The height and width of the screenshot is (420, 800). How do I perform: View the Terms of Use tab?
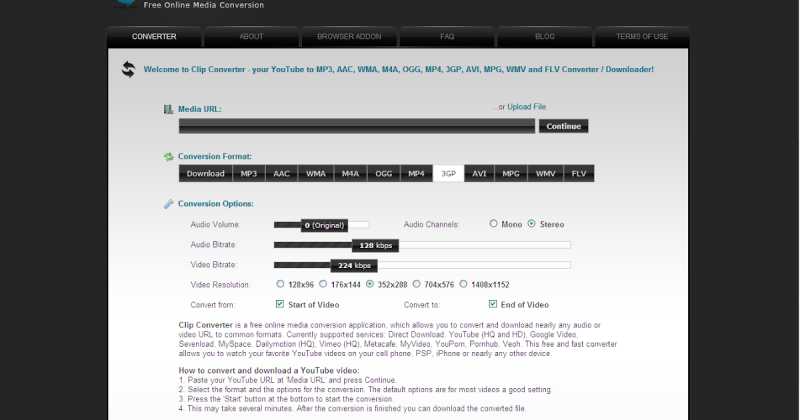pyautogui.click(x=642, y=37)
